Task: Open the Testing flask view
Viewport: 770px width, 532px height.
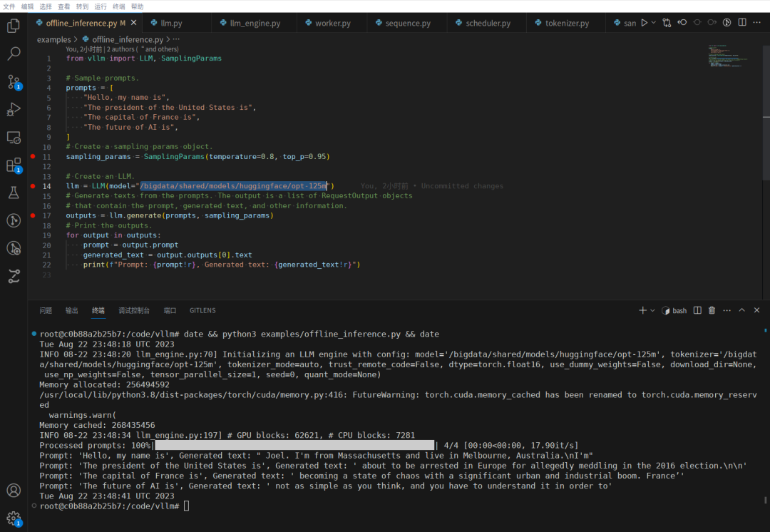Action: click(14, 193)
